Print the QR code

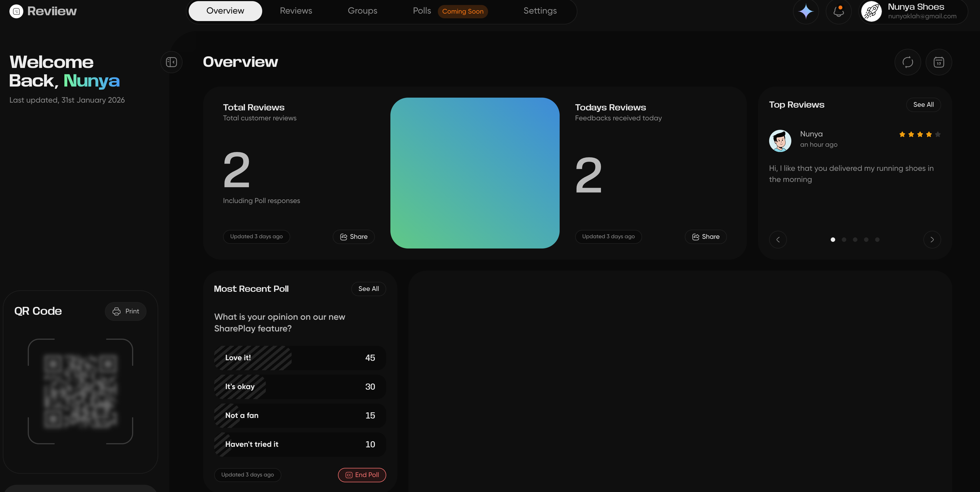[x=125, y=311]
